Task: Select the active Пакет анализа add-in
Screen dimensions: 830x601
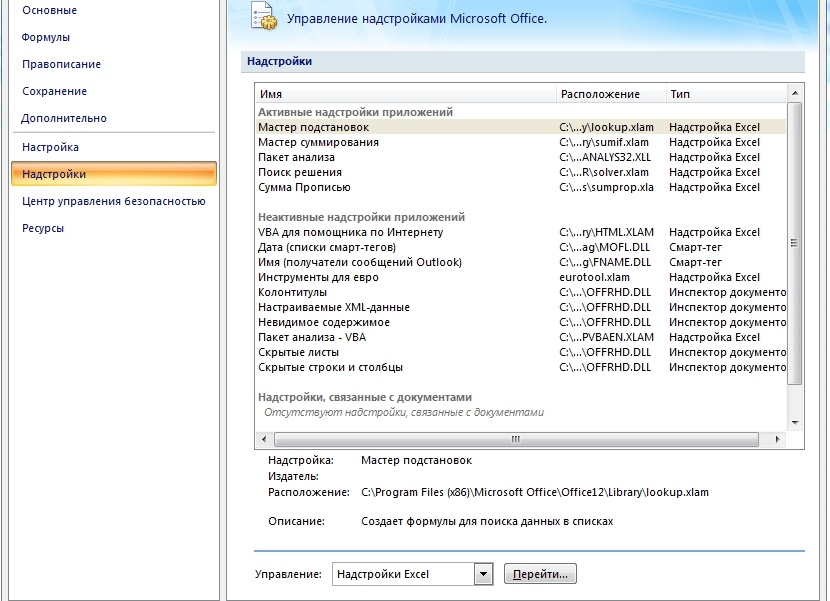Action: (521, 157)
